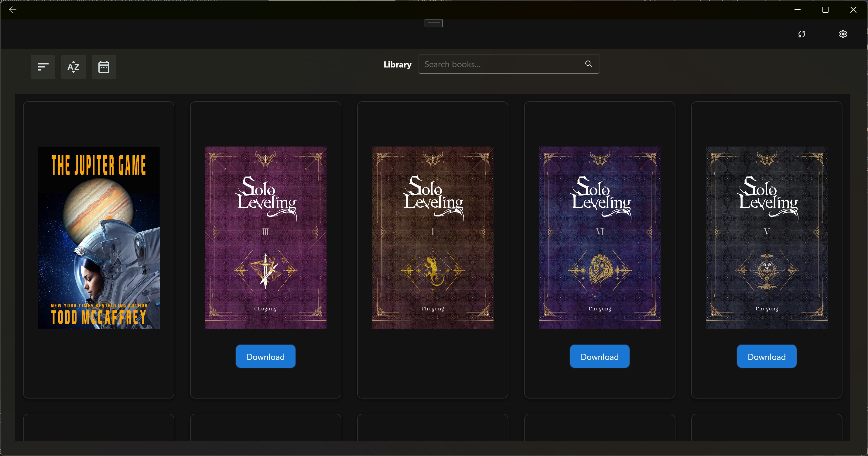Sort the library alphabetically with the A-Z icon
Viewport: 868px width, 456px height.
[73, 67]
